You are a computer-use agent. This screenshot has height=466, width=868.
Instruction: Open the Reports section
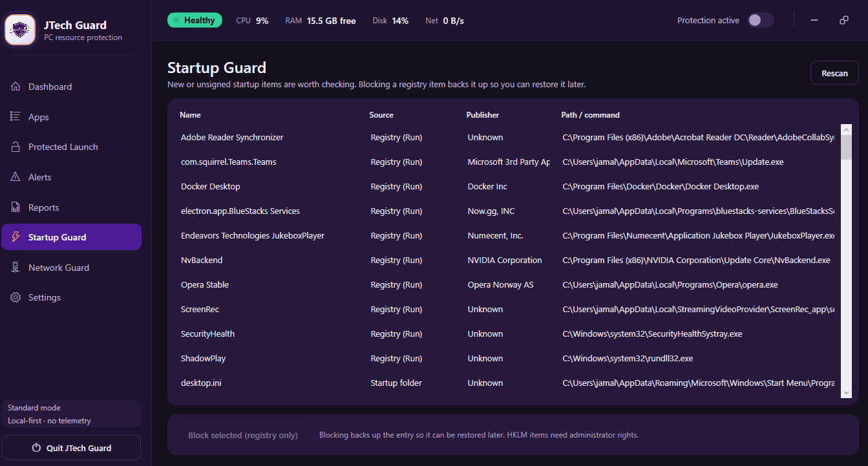(x=71, y=207)
